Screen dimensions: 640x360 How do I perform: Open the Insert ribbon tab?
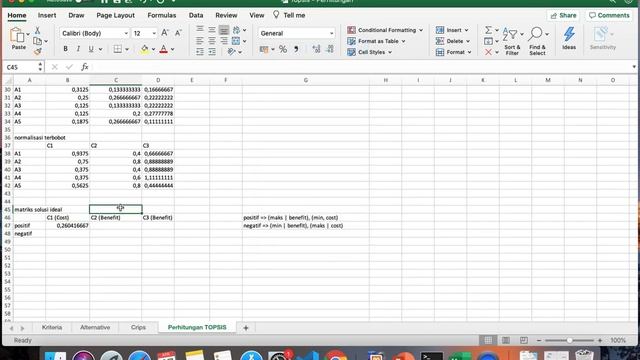coord(47,15)
